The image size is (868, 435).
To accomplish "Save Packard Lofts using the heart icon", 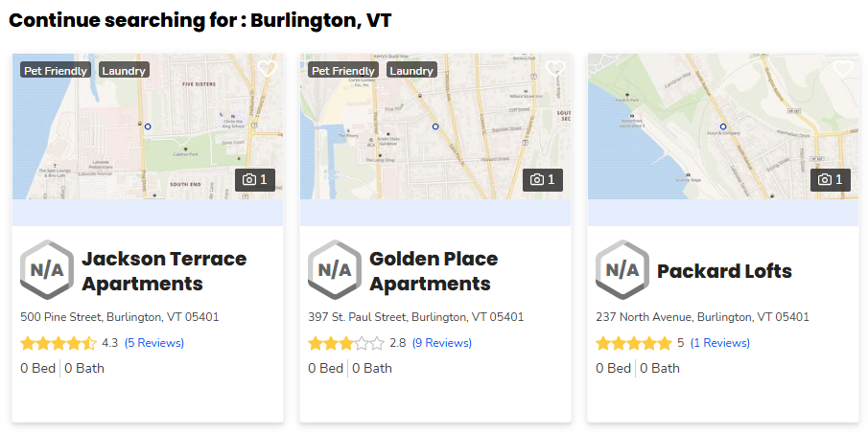I will point(842,69).
